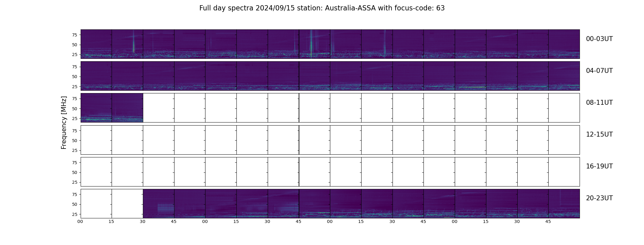Click the first 30 minute tick label
This screenshot has width=644, height=245.
[143, 221]
